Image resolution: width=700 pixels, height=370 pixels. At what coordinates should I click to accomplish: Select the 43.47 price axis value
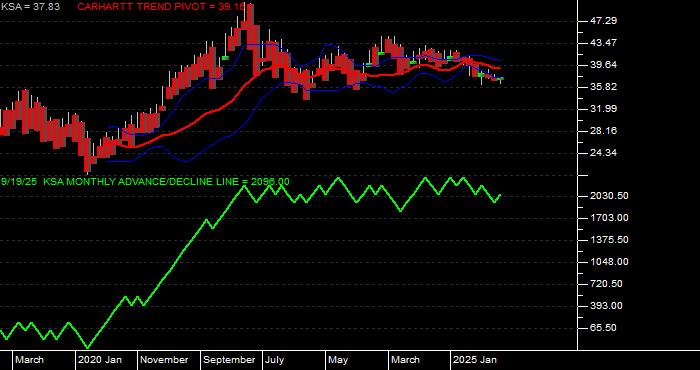pyautogui.click(x=604, y=43)
